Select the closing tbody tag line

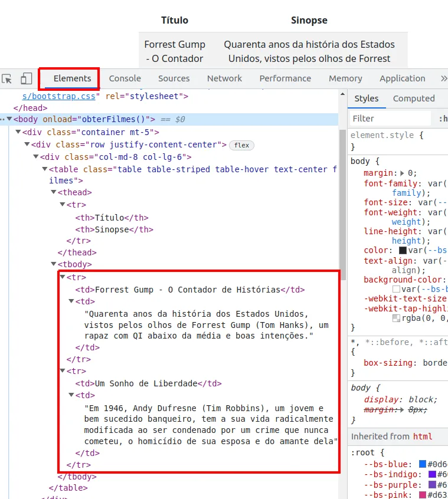[77, 477]
